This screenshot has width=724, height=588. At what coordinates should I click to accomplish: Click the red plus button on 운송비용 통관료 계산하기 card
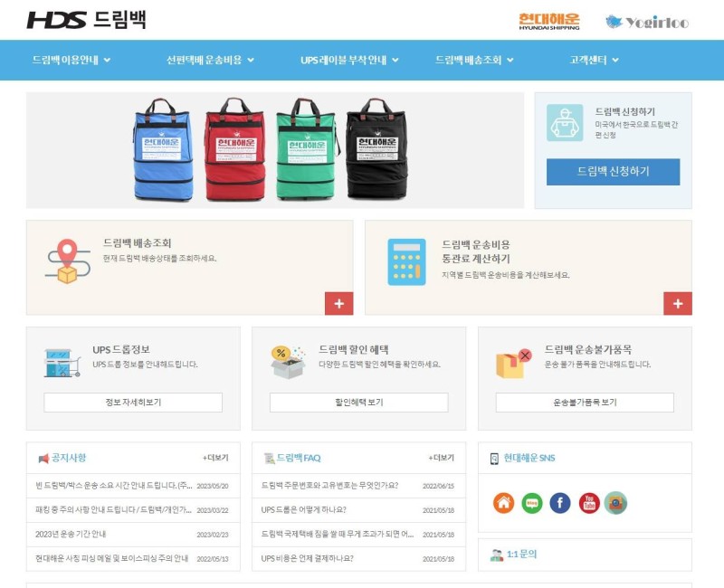(x=677, y=303)
